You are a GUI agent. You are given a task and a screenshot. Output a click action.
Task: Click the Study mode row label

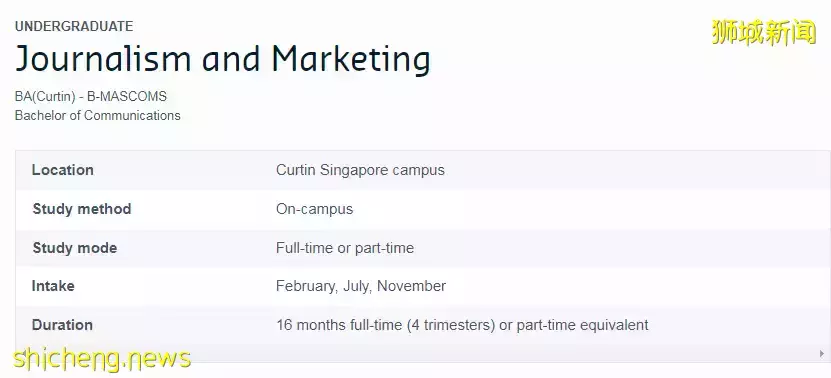[x=75, y=248]
